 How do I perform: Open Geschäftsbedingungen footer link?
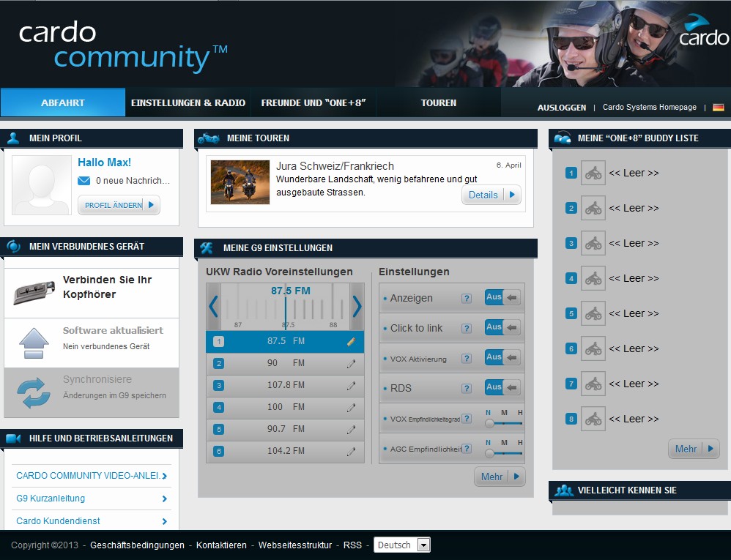pos(137,545)
